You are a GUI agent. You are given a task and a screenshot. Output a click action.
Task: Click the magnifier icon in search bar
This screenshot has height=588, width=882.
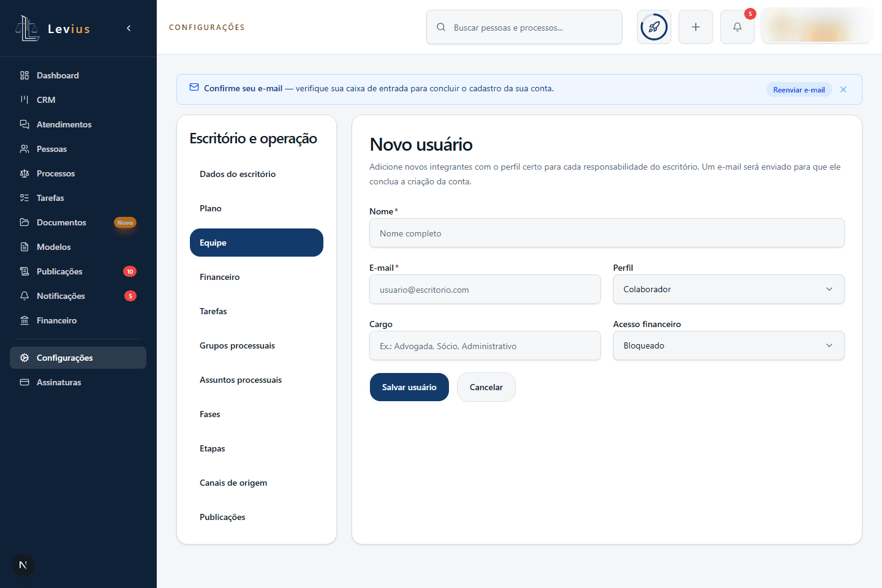441,28
